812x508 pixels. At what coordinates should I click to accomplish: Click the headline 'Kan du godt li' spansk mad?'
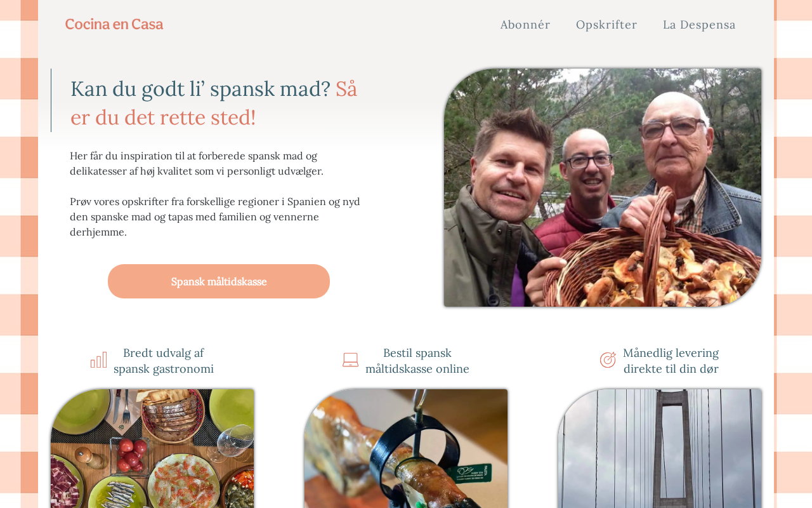click(200, 89)
